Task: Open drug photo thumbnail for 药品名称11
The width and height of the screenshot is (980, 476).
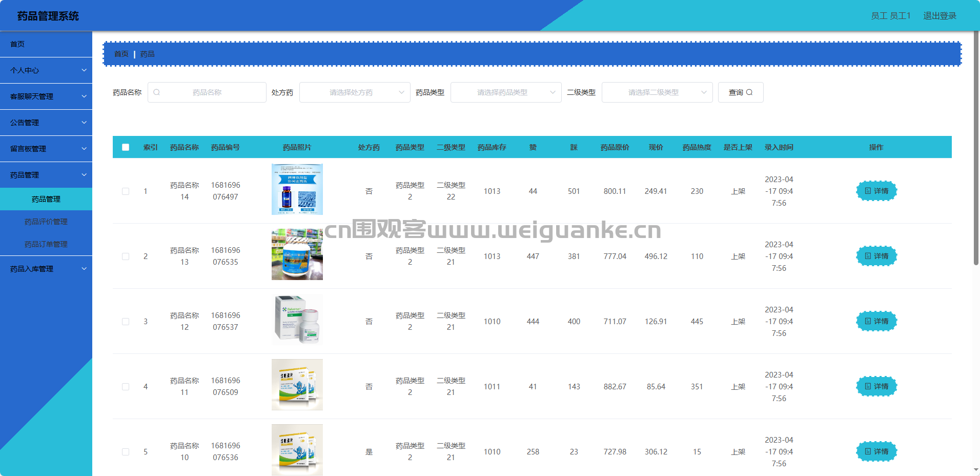Action: (x=297, y=385)
